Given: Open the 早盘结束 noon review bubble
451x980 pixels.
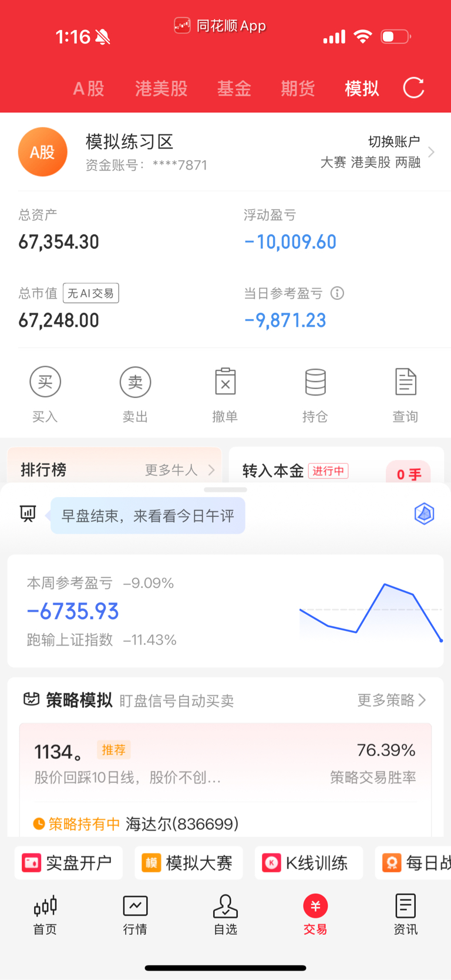Looking at the screenshot, I should (x=148, y=516).
